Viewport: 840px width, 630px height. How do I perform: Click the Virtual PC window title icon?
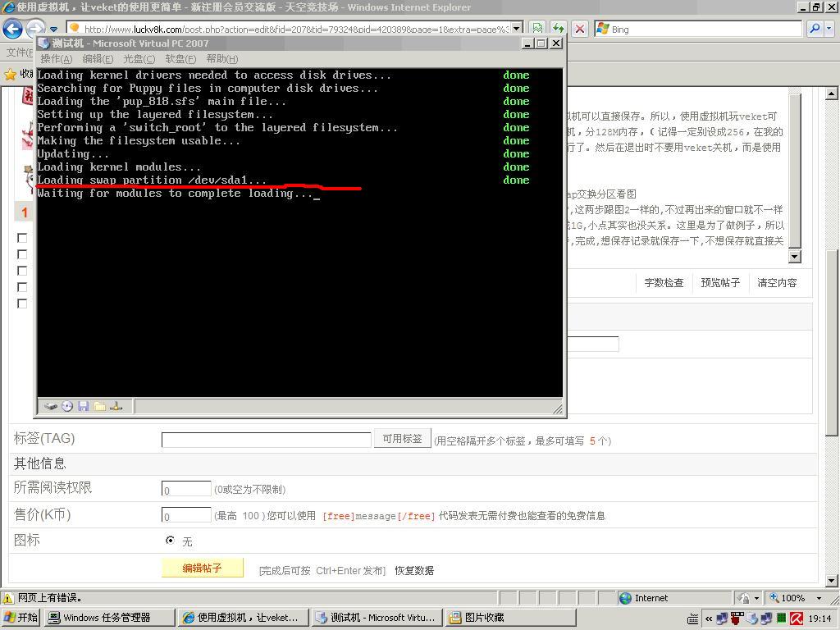tap(44, 43)
